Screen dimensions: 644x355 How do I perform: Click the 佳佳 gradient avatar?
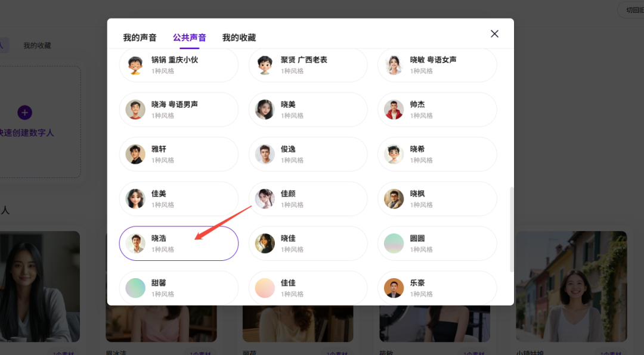(x=265, y=288)
